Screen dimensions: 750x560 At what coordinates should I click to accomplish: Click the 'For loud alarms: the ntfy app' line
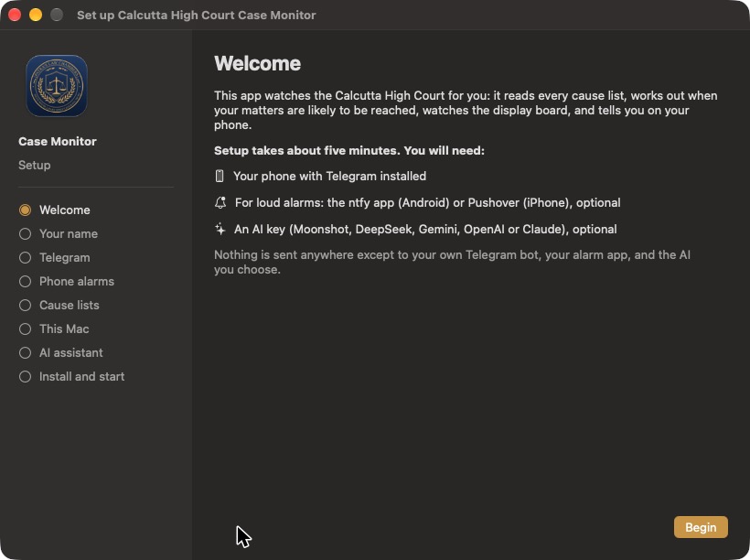(428, 202)
